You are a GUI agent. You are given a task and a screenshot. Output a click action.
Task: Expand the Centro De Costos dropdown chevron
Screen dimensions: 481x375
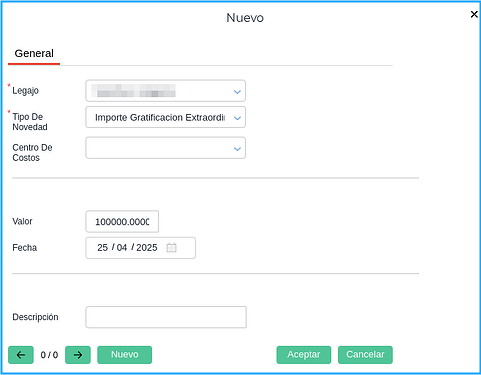(237, 149)
